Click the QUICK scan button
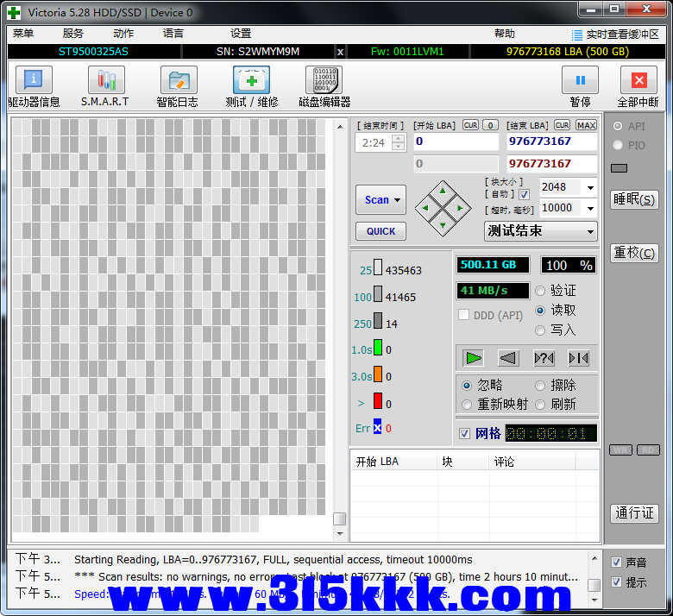673x616 pixels. click(x=381, y=231)
